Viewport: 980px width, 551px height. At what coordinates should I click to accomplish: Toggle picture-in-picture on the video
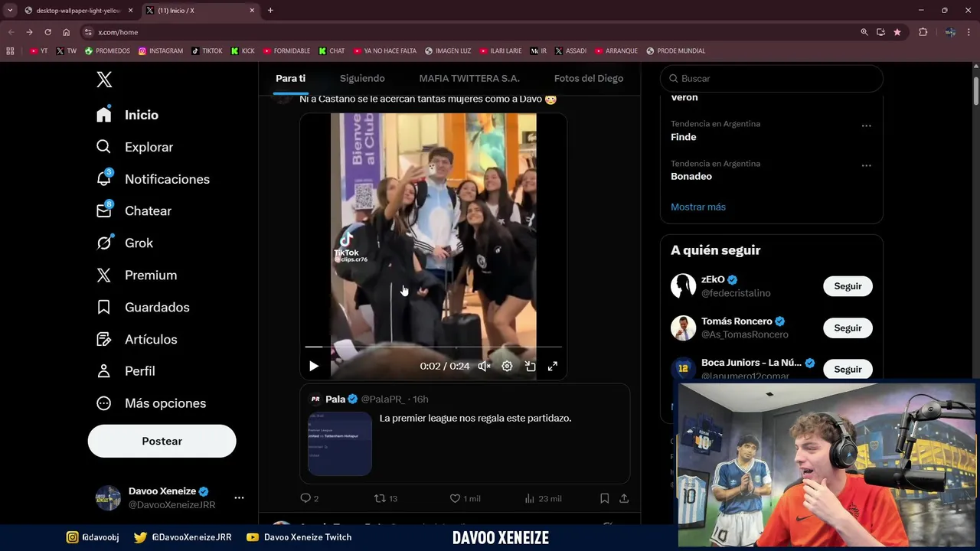(530, 367)
